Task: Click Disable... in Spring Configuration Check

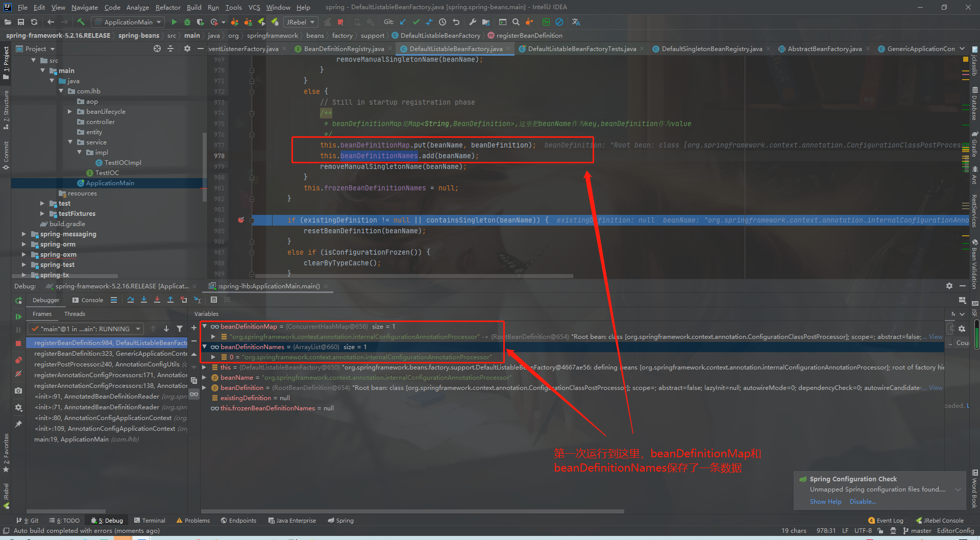Action: 863,502
